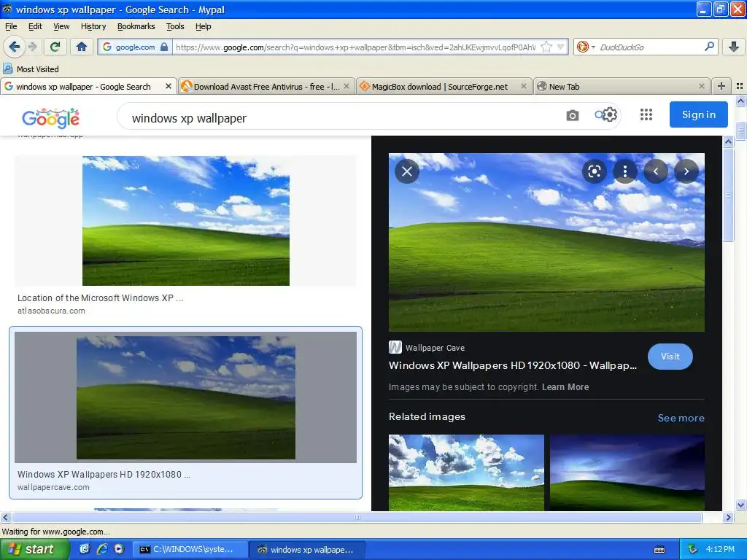Open the dark night related image
Viewport: 747px width, 560px height.
click(x=627, y=472)
